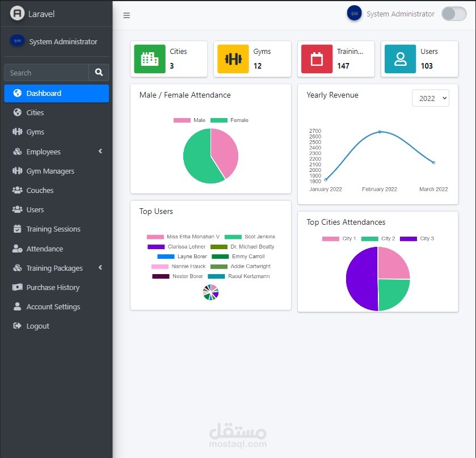Click the Couches group icon in sidebar
Screen dimensions: 476x458
tap(17, 190)
